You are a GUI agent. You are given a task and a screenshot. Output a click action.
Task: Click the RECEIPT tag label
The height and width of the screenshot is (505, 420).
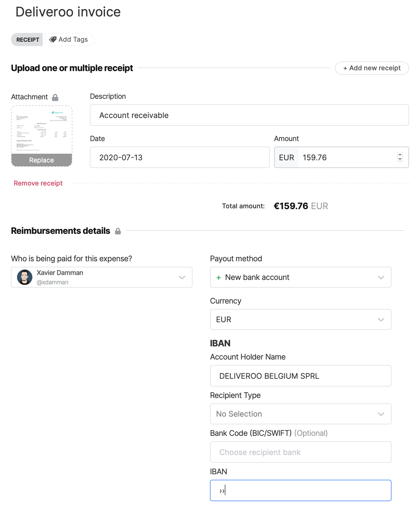[x=27, y=40]
